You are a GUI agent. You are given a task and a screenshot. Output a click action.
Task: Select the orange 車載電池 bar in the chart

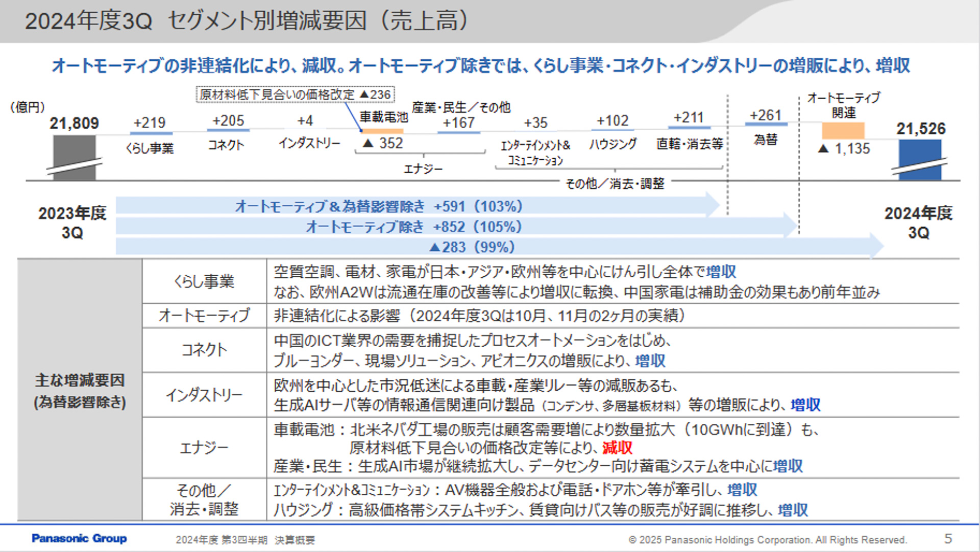(x=383, y=132)
